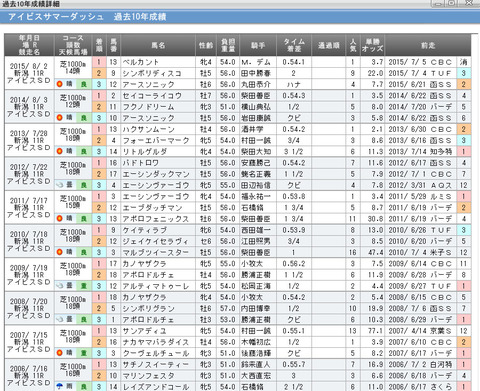Click the odds value 77.1
480x391 pixels.
[375, 331]
